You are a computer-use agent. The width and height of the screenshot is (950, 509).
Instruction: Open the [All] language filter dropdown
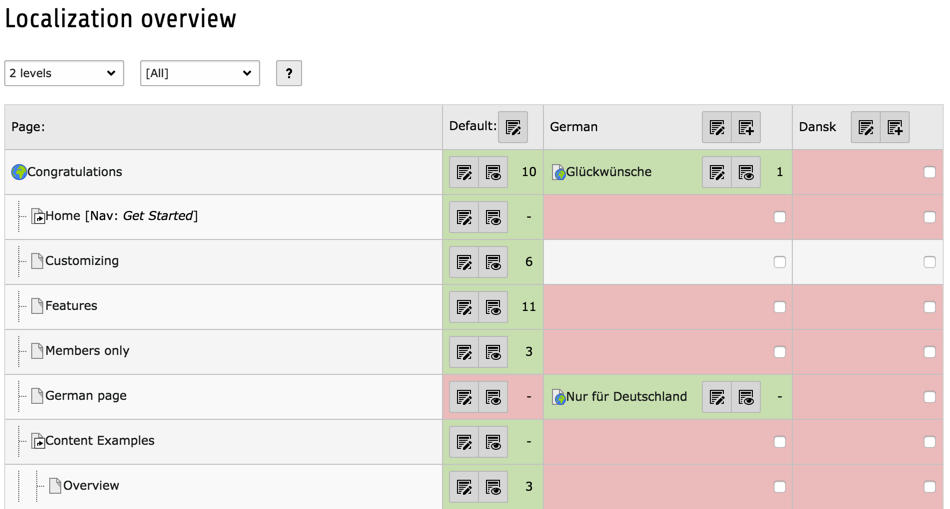point(200,73)
